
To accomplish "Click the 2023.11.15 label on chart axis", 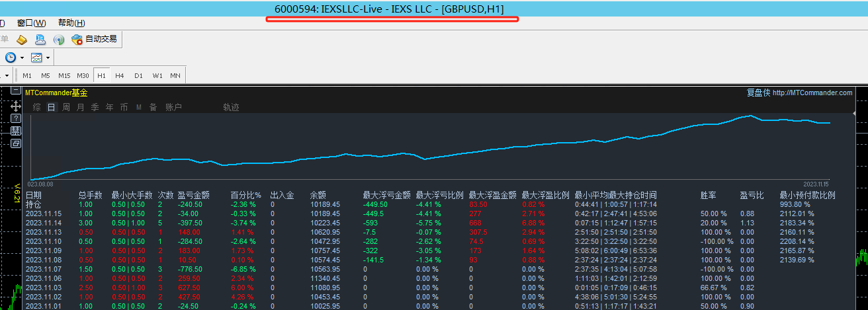I will point(816,184).
